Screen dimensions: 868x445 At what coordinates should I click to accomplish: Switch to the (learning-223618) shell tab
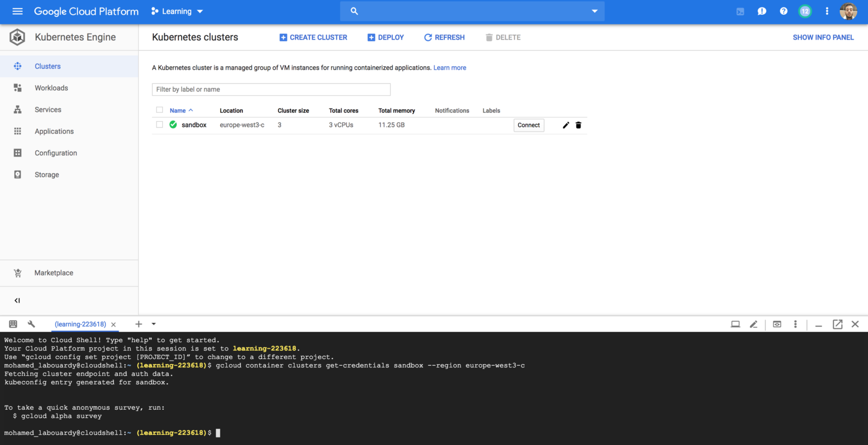click(80, 324)
